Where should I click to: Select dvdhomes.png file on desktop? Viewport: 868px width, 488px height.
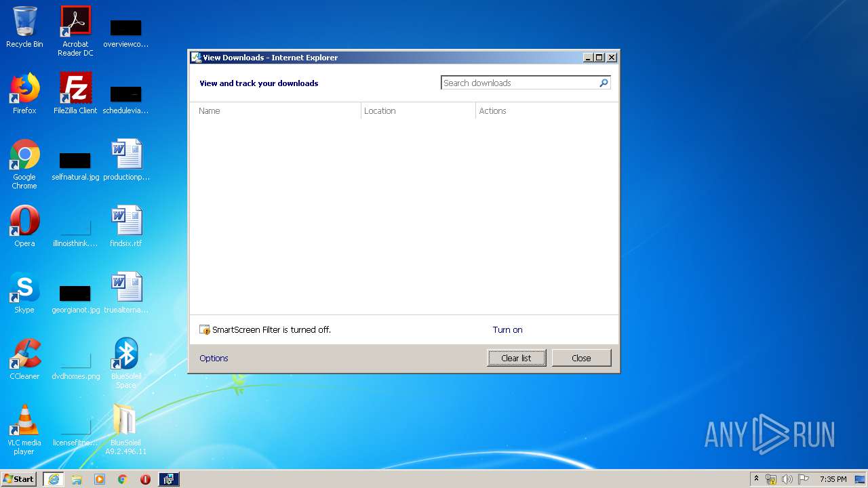click(x=75, y=365)
